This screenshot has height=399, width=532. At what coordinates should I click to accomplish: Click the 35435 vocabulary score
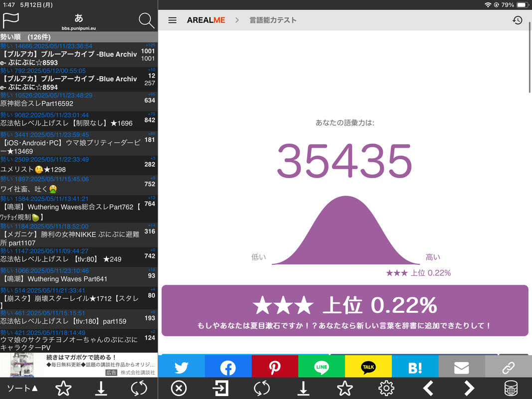(345, 161)
